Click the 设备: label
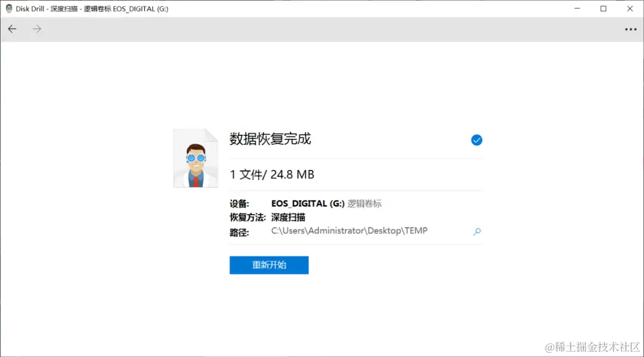Image resolution: width=644 pixels, height=357 pixels. coord(240,203)
